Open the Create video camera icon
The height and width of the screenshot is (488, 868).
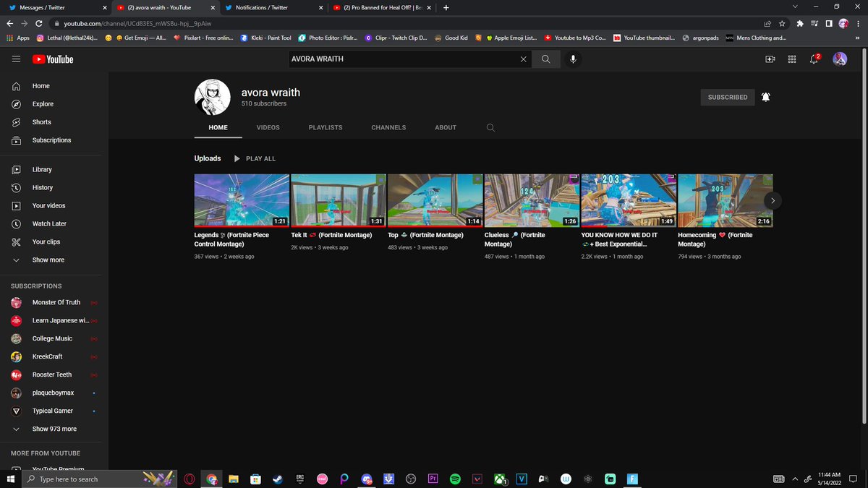[x=770, y=59]
